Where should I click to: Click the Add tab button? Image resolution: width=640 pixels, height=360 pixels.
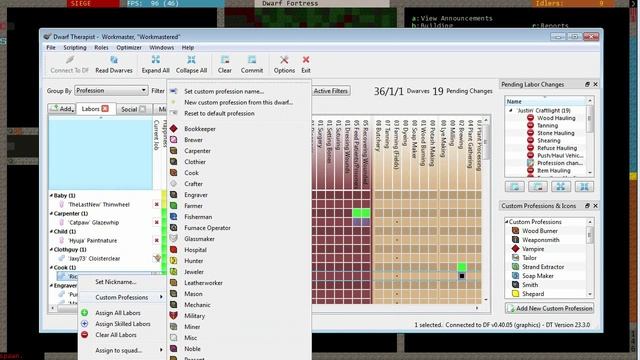click(x=62, y=109)
